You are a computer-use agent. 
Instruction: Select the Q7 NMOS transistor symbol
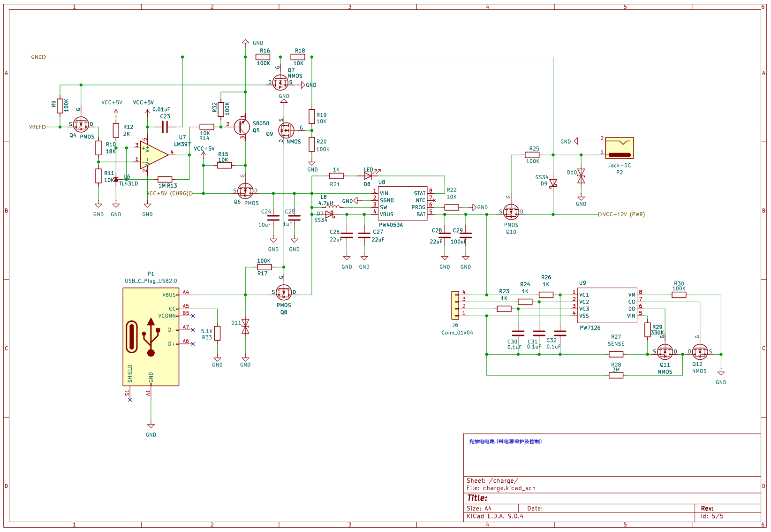point(280,82)
